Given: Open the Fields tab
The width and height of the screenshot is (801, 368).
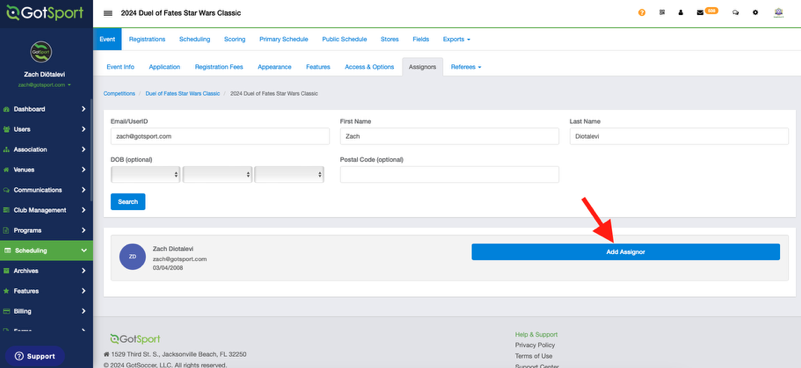Looking at the screenshot, I should tap(420, 39).
